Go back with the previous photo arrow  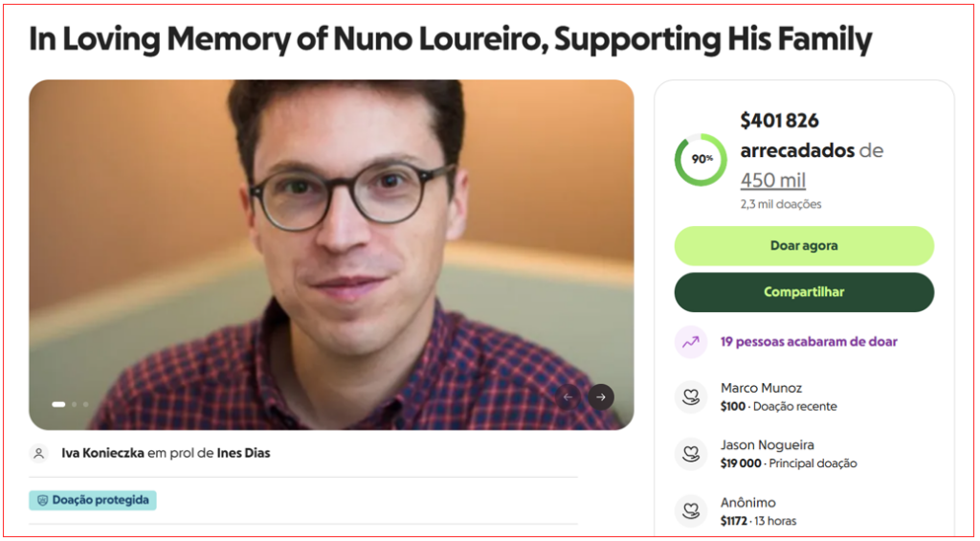(x=568, y=396)
